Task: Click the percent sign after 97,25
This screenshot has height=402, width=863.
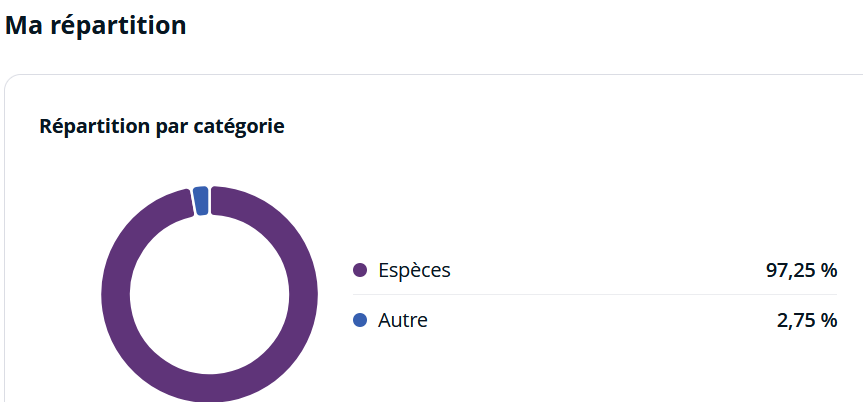Action: [827, 270]
